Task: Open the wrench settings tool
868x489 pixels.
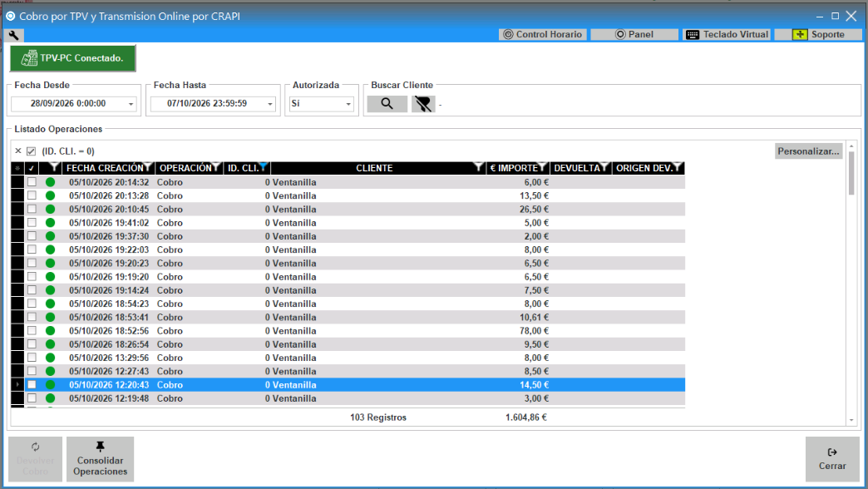Action: point(14,36)
